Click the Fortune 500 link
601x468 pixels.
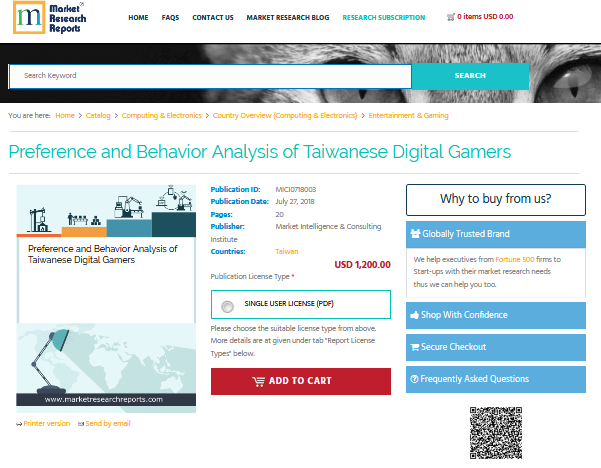coord(514,259)
